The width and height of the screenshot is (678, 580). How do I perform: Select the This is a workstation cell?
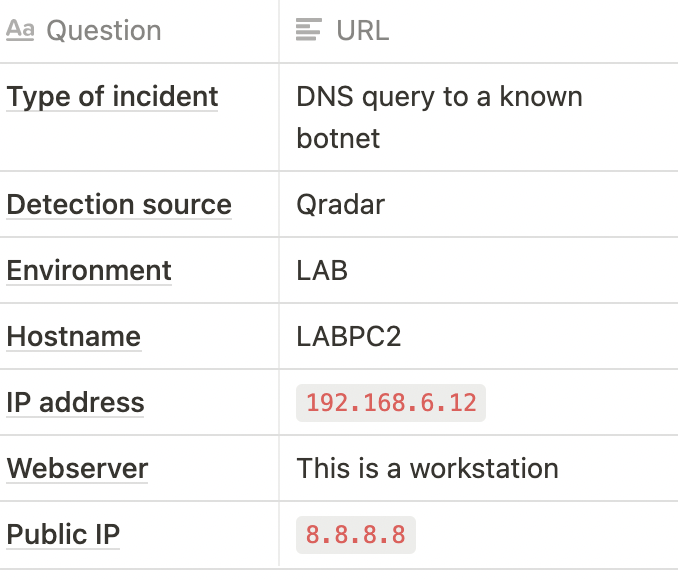[x=479, y=468]
